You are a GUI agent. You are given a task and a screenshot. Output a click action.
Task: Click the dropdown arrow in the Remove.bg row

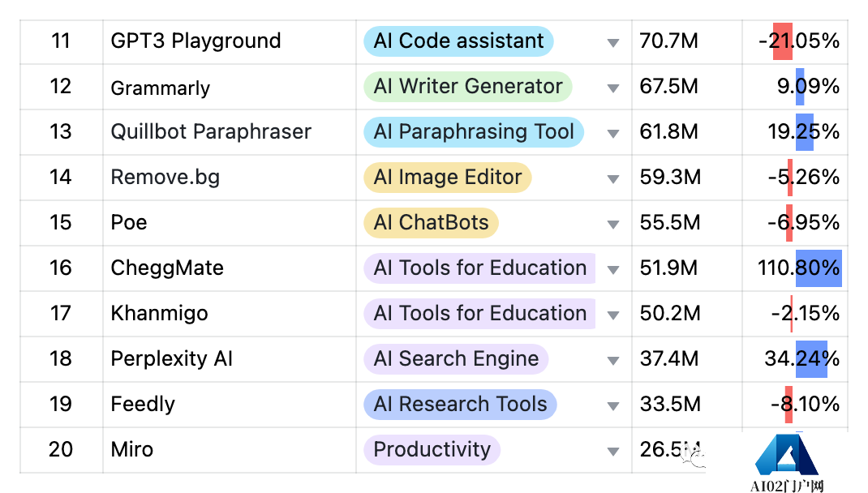[x=613, y=178]
